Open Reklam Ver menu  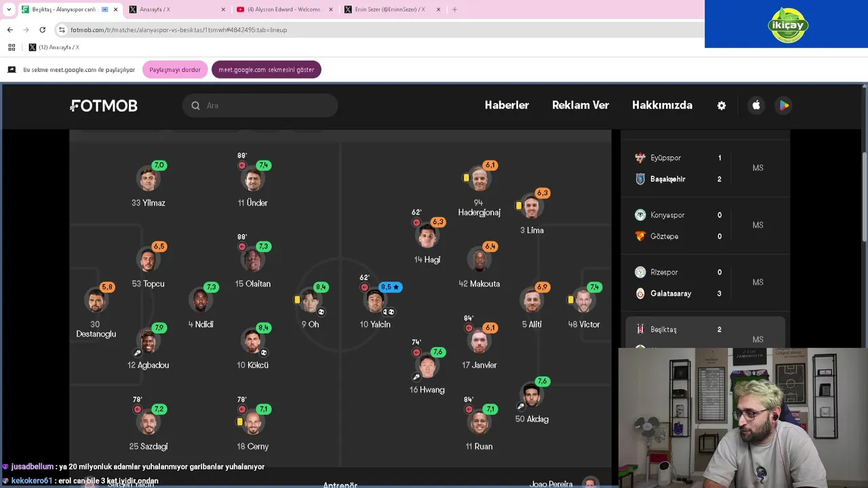click(580, 105)
